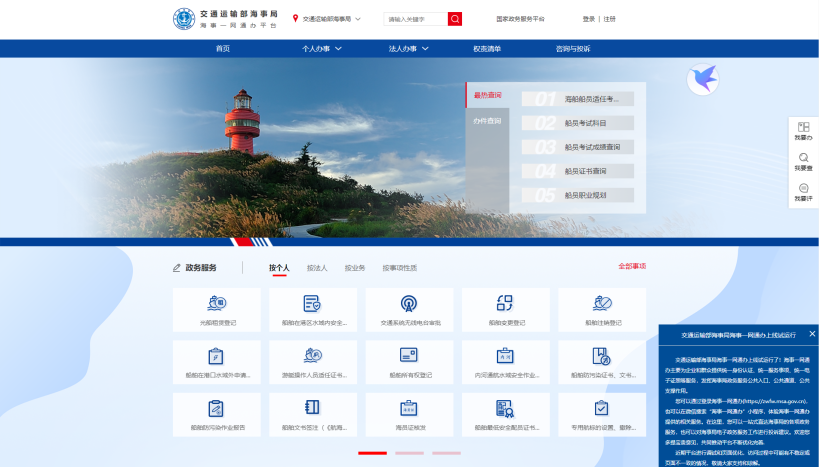Open 权责清单 in the navigation bar
Image resolution: width=819 pixels, height=467 pixels.
pos(487,48)
